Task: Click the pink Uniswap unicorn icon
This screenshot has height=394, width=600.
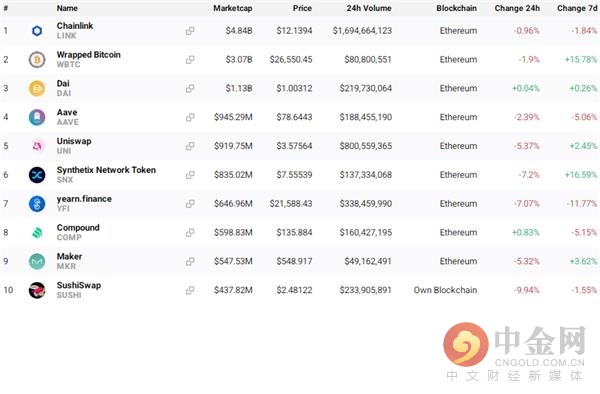Action: point(37,146)
